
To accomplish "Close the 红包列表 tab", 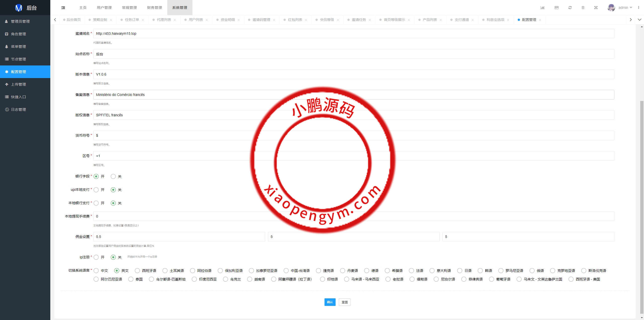I will [306, 20].
